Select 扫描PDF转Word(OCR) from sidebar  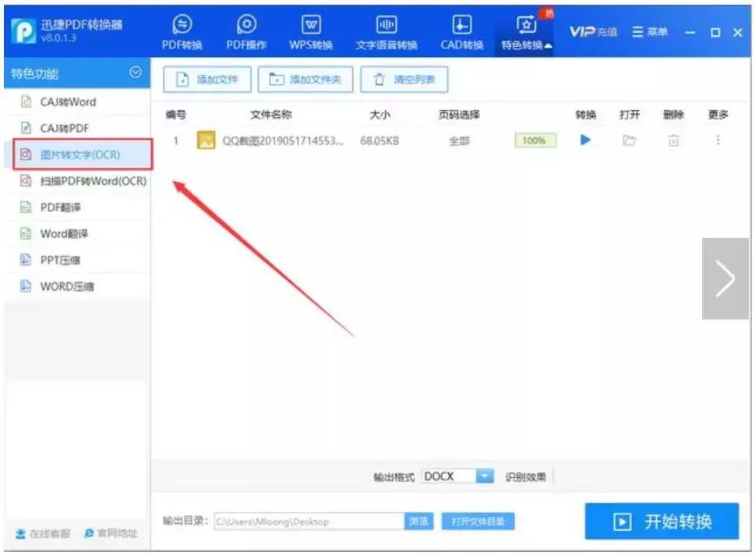[x=82, y=180]
